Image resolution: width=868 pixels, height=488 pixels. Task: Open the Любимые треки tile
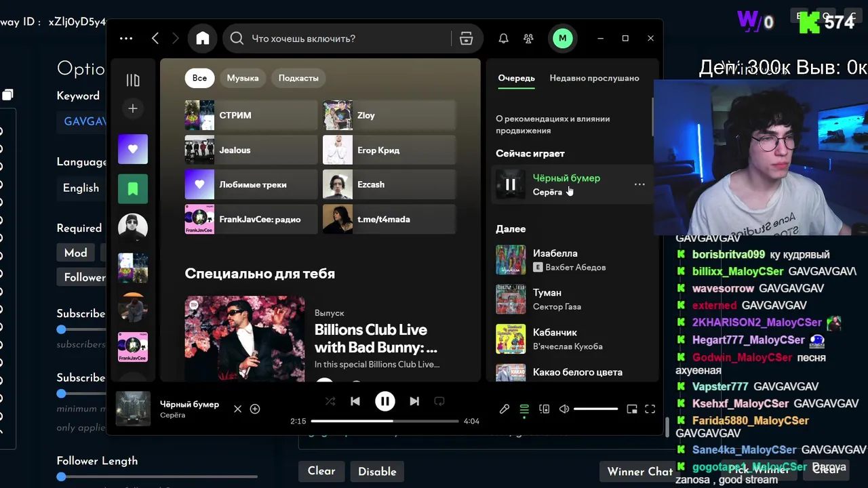(251, 184)
